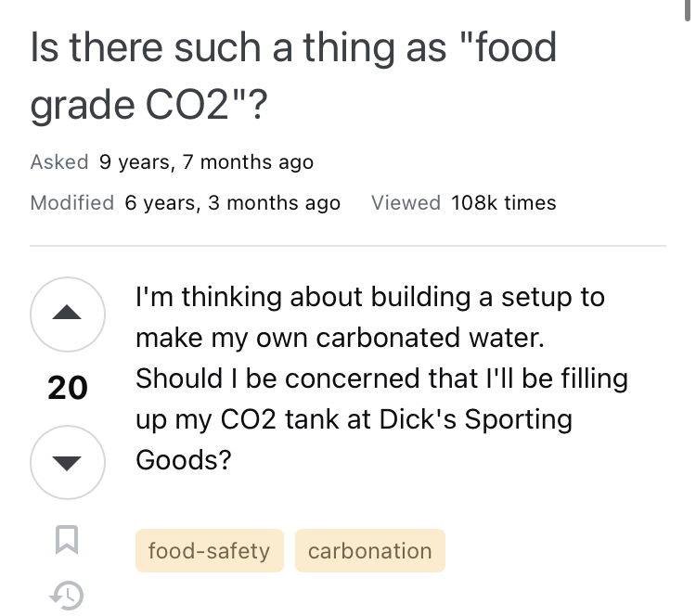
Task: Click the 'Modified' label
Action: [71, 203]
